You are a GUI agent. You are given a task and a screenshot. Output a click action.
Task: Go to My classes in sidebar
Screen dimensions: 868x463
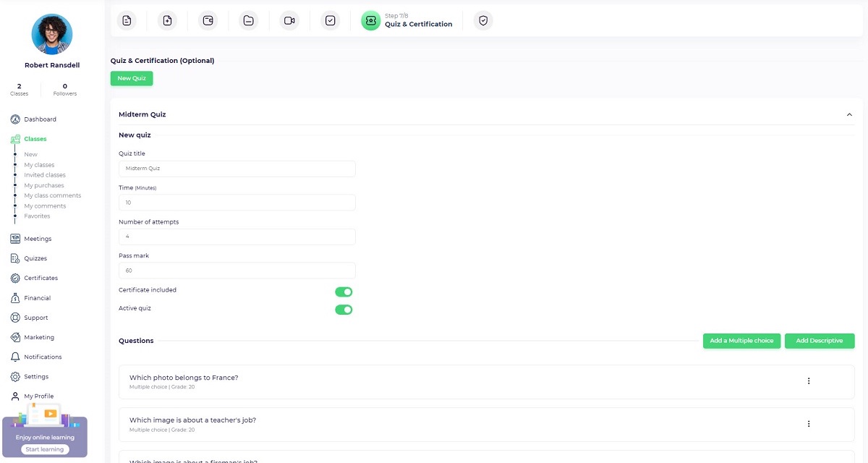tap(39, 165)
